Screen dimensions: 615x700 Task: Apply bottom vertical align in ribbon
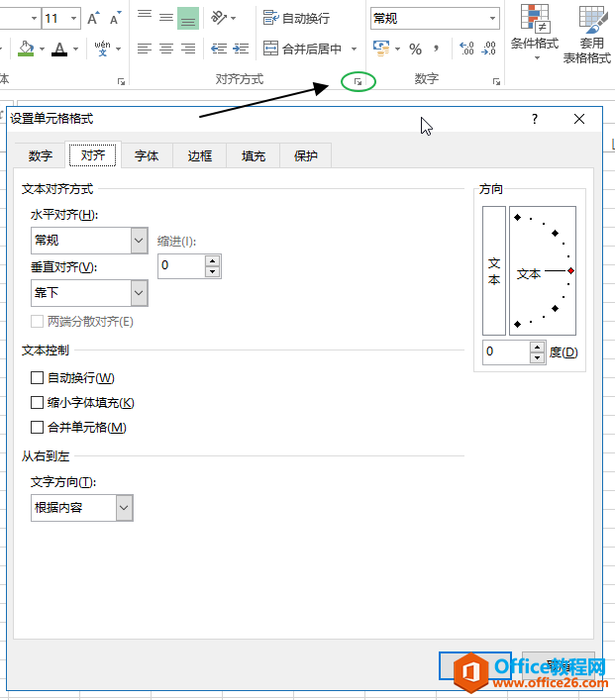pos(188,18)
